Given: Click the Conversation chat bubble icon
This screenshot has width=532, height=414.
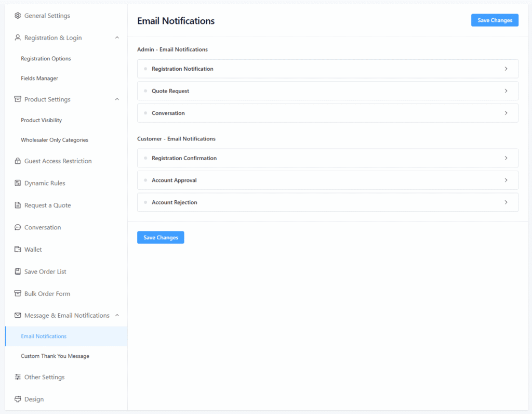Looking at the screenshot, I should click(18, 227).
